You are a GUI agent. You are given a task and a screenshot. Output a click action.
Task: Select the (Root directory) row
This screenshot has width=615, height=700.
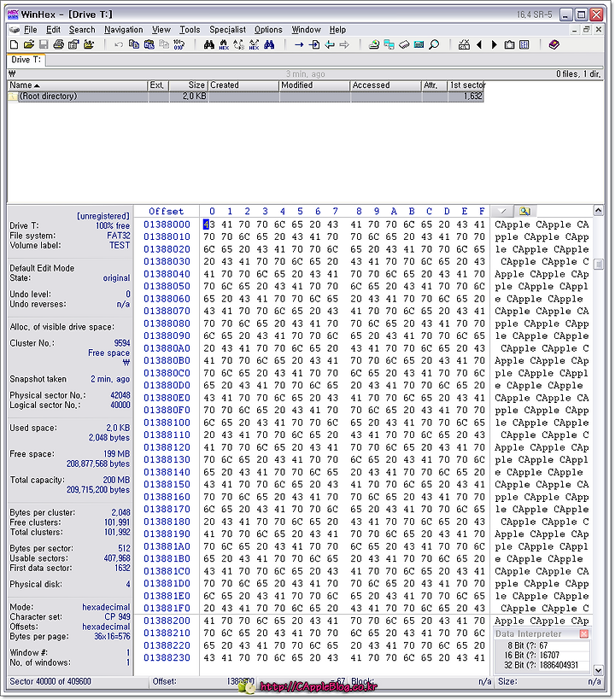click(x=246, y=96)
